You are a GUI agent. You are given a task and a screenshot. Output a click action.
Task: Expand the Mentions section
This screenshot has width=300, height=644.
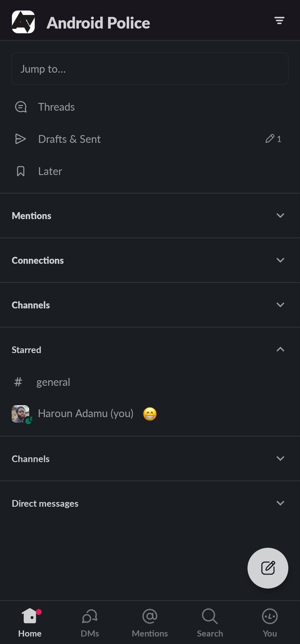tap(280, 215)
